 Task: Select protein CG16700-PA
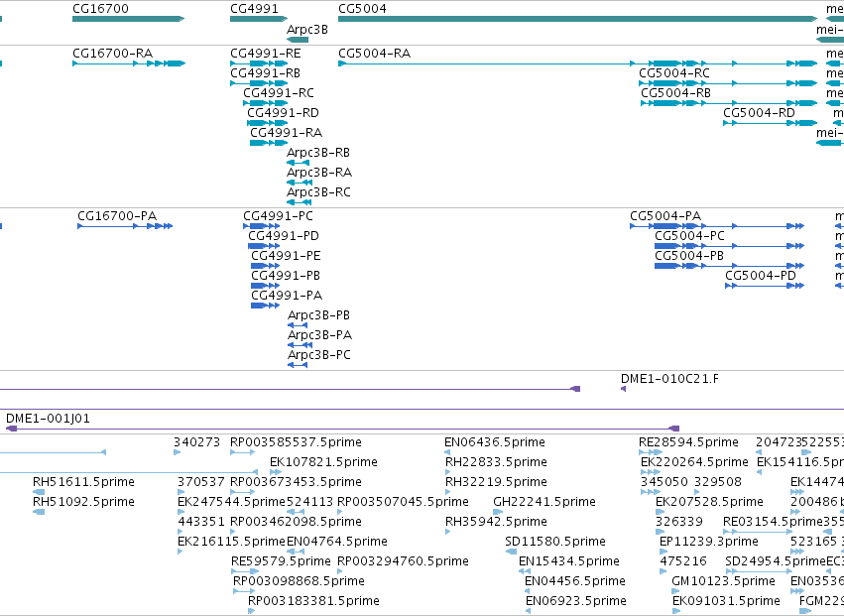pos(125,226)
